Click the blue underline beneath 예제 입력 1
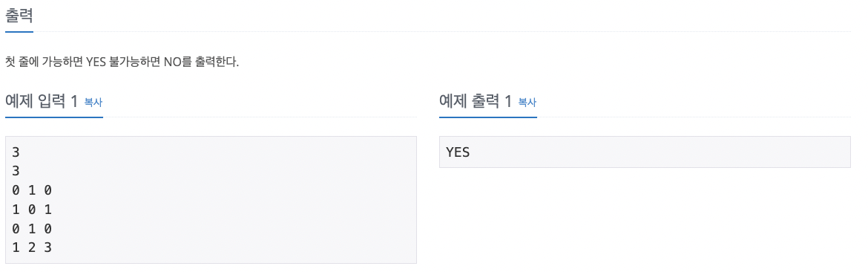Image resolution: width=868 pixels, height=272 pixels. (x=54, y=117)
